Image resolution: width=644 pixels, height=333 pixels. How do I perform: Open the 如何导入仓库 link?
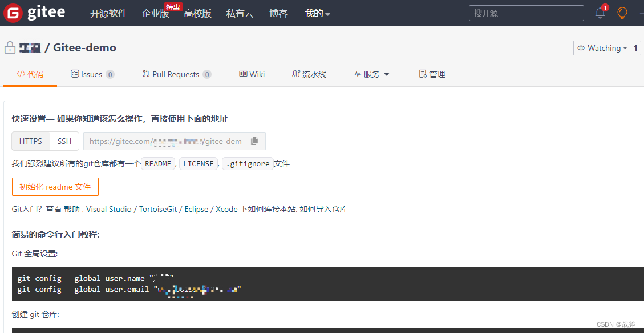(323, 209)
